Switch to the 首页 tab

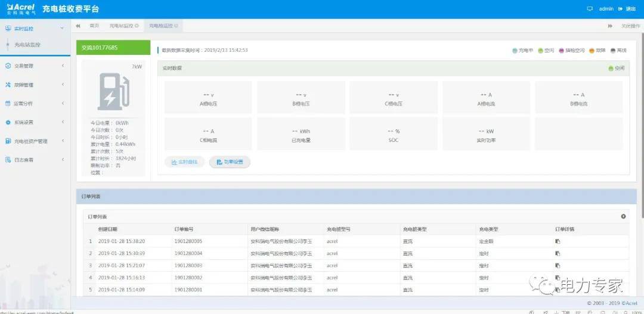pyautogui.click(x=94, y=26)
